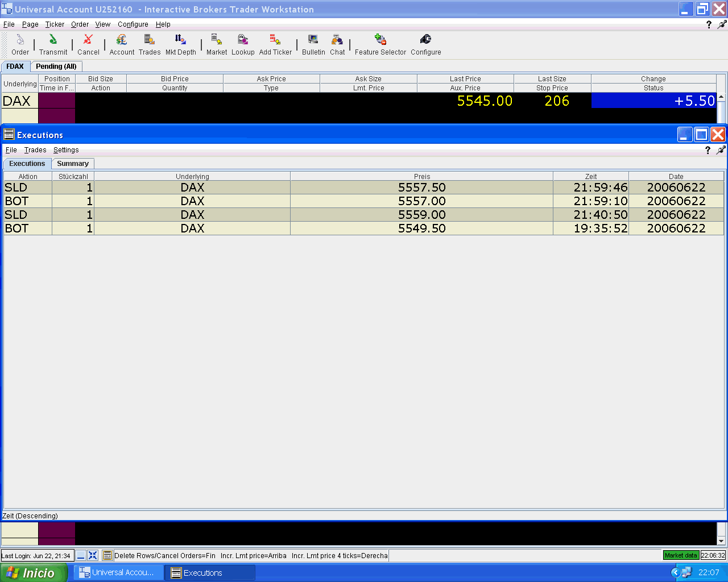The image size is (728, 582).
Task: Sort by the Date column header
Action: [x=676, y=176]
